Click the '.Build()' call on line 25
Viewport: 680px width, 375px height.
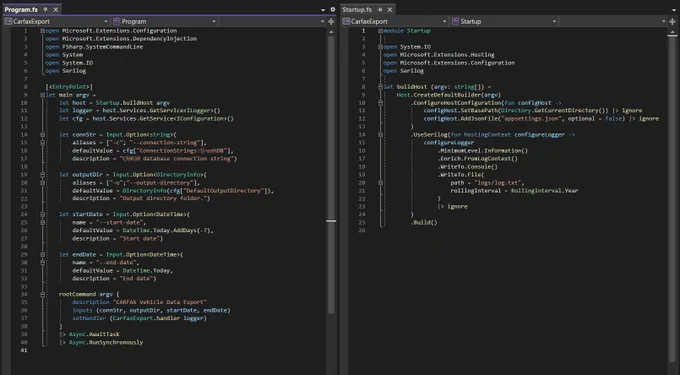click(x=424, y=222)
